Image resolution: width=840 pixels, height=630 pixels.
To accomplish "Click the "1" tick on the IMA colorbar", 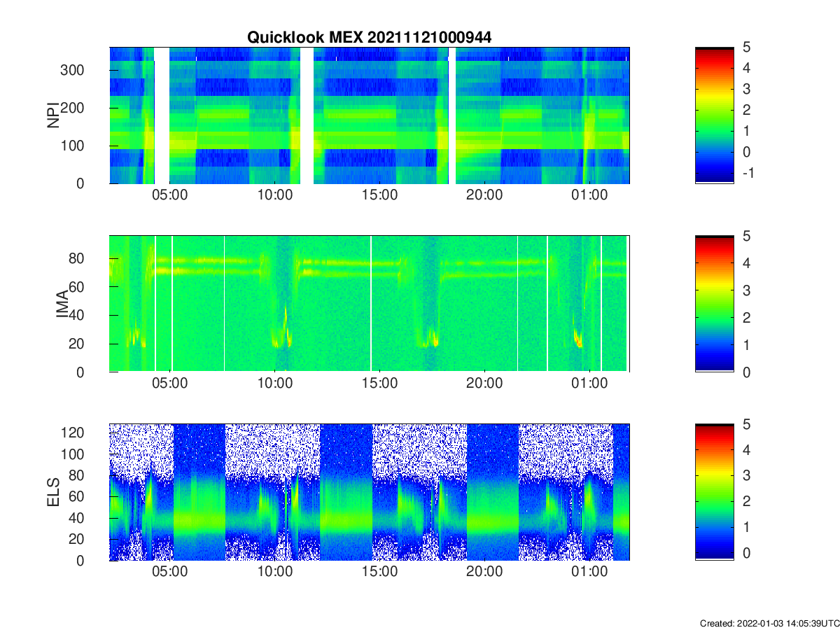I will coord(747,344).
